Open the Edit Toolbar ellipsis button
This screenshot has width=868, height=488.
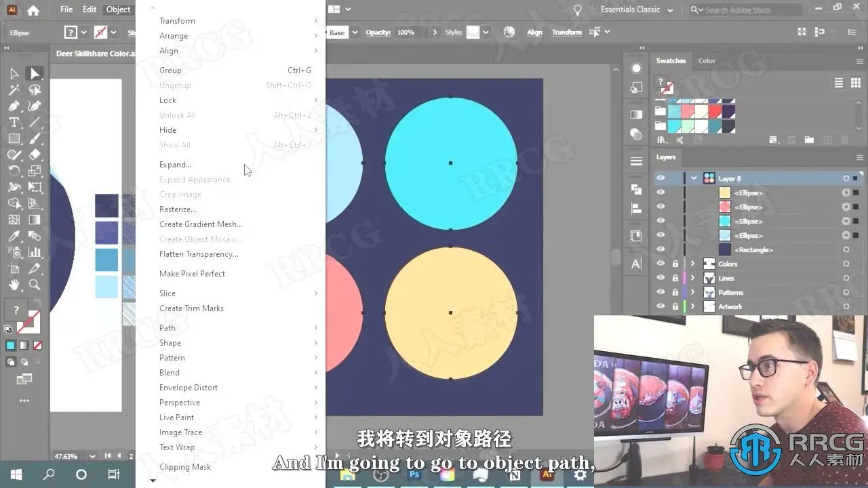tap(24, 401)
